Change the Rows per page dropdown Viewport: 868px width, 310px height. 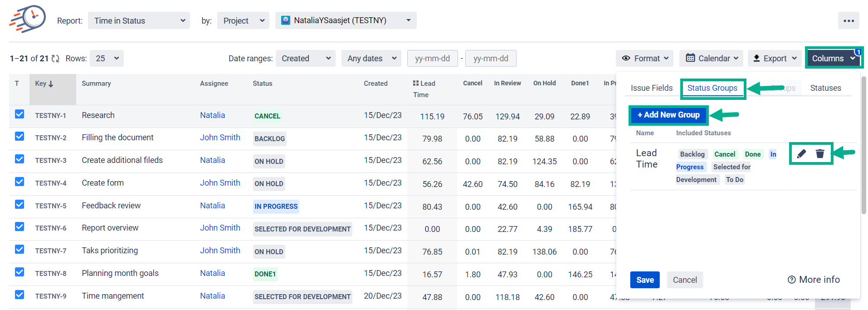click(107, 59)
